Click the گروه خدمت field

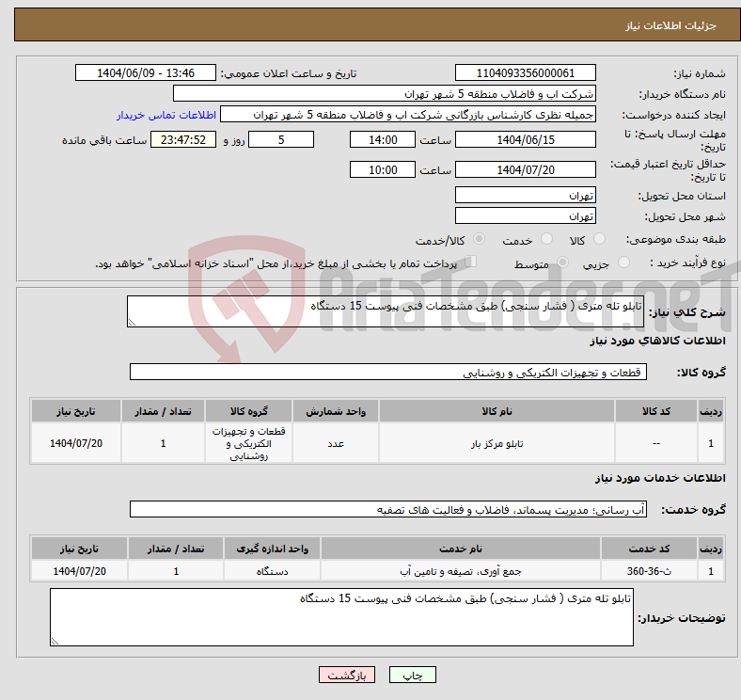coord(388,509)
